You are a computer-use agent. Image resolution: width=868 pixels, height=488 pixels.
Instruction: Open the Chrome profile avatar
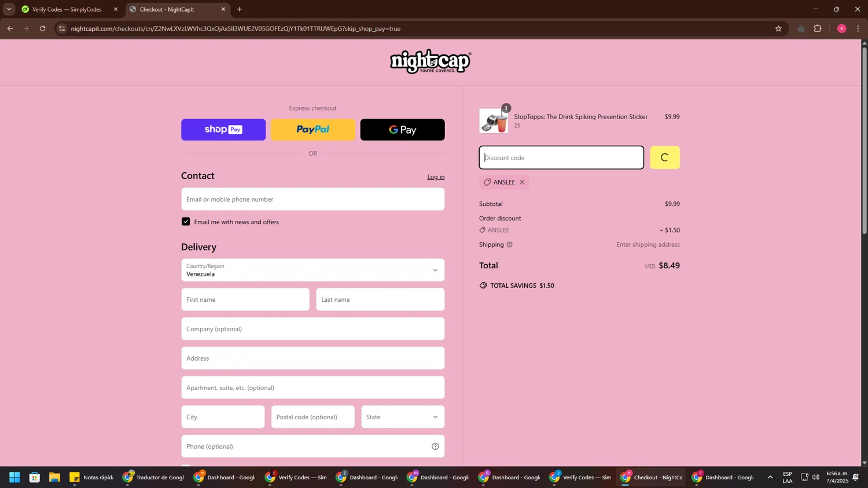841,28
